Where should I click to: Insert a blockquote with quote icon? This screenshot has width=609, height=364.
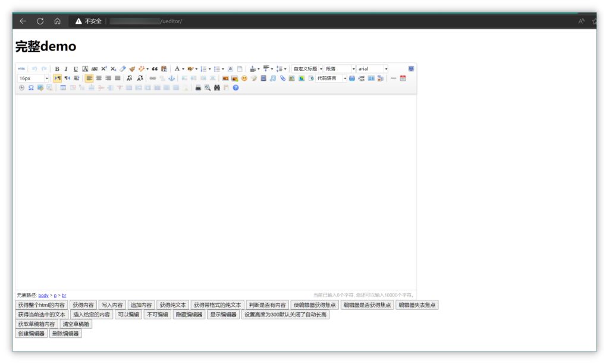[x=155, y=69]
